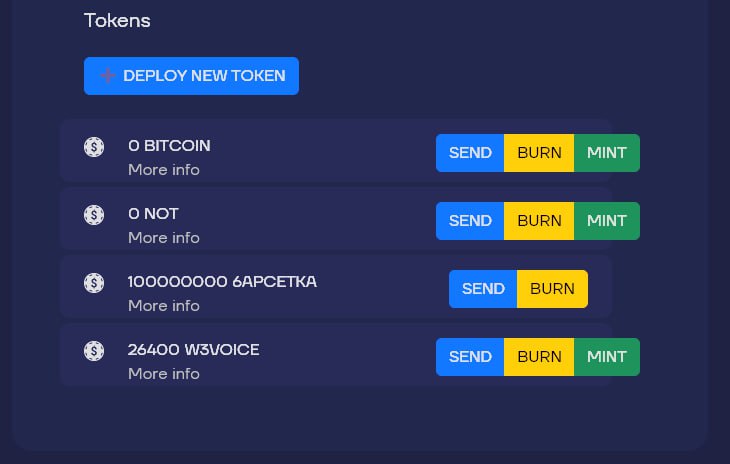
Task: Click the W3VOICE token coin icon
Action: [94, 351]
